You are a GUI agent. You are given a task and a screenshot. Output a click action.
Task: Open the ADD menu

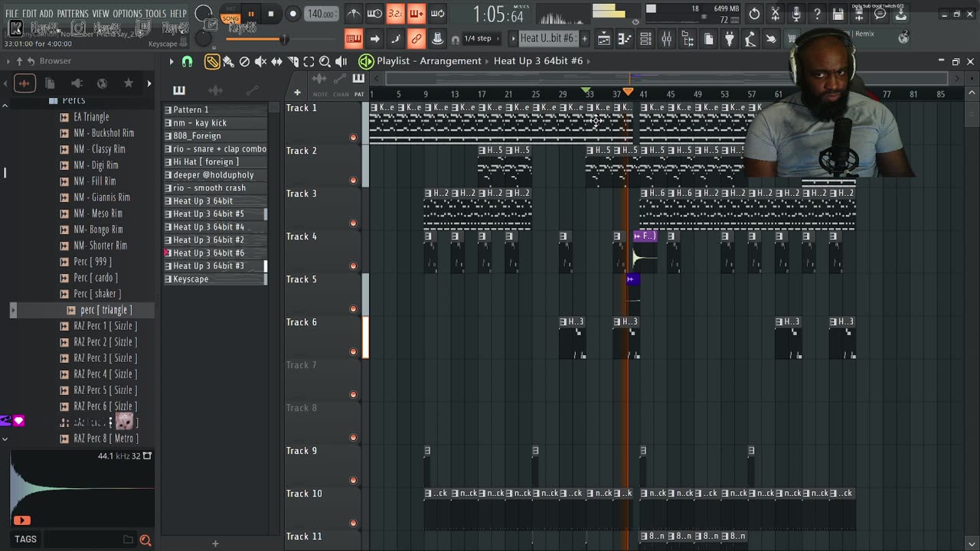(47, 14)
